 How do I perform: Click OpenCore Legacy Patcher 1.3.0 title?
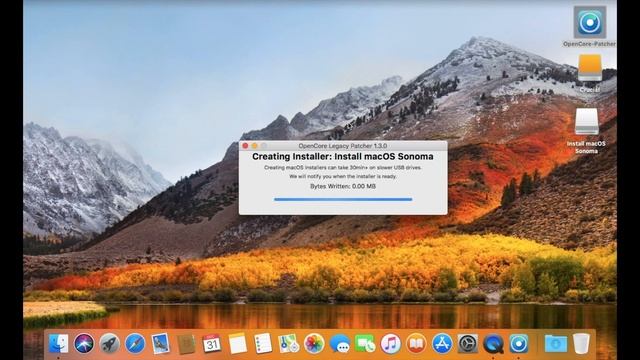click(343, 146)
